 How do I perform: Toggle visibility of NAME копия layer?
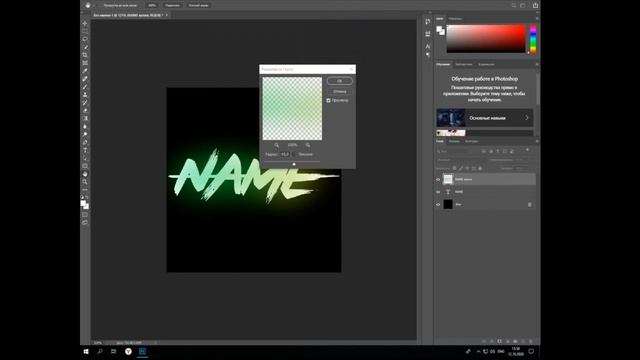438,179
